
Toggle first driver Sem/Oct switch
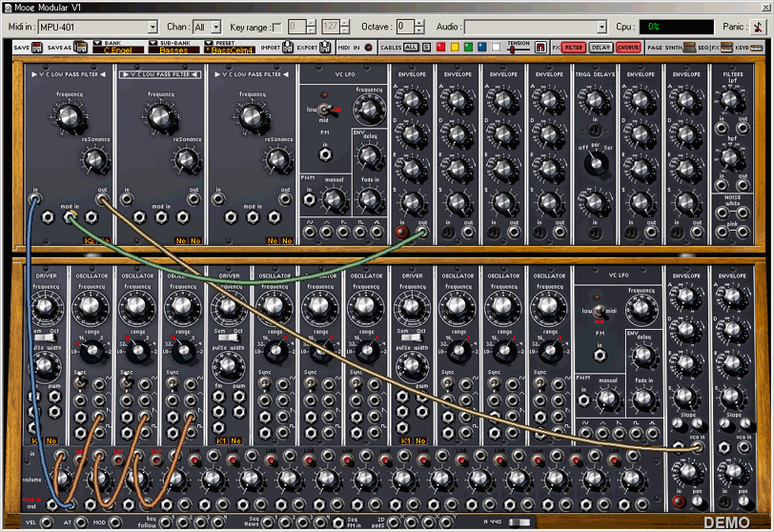46,338
